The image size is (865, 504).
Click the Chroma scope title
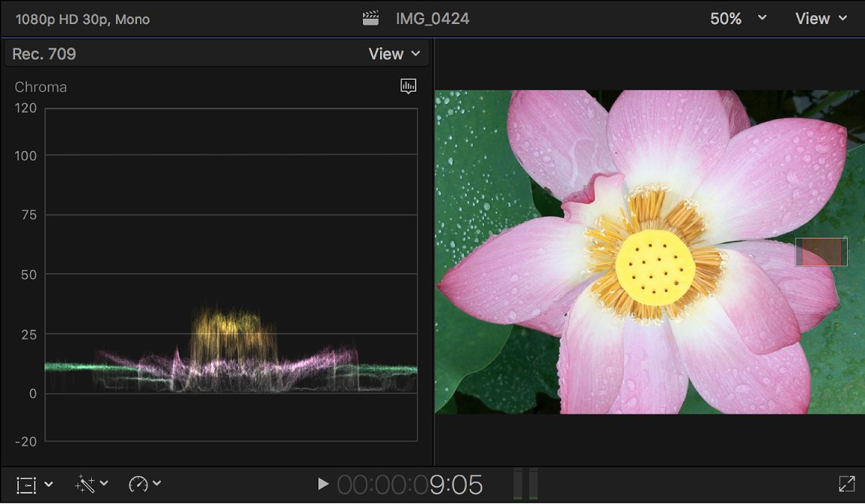(x=40, y=87)
